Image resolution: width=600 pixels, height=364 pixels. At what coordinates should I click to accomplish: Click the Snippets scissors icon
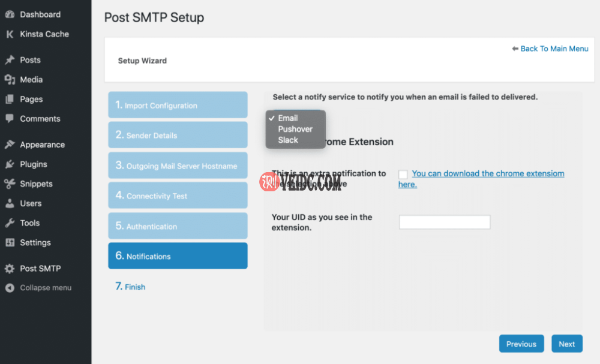coord(10,183)
